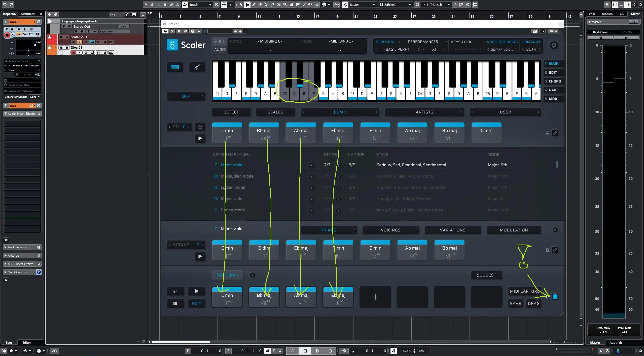Image resolution: width=644 pixels, height=356 pixels.
Task: Activate the Zoom tool in toolbar
Action: (285, 5)
